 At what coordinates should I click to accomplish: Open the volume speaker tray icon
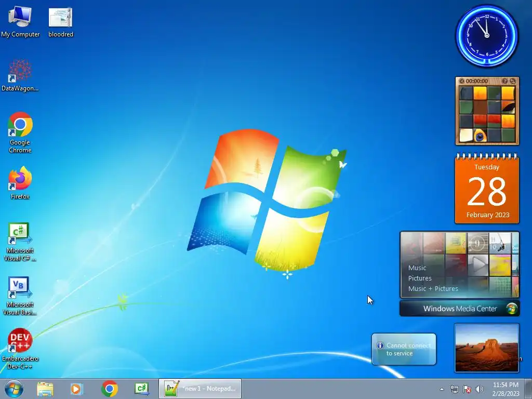click(480, 389)
